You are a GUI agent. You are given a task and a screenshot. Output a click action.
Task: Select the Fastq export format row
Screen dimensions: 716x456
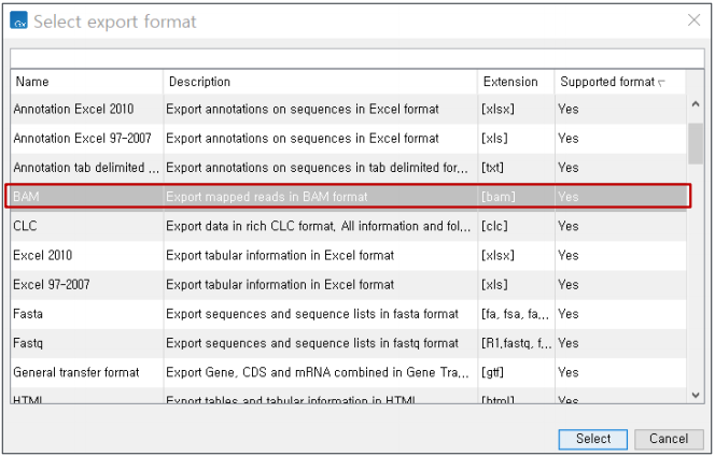coord(86,343)
